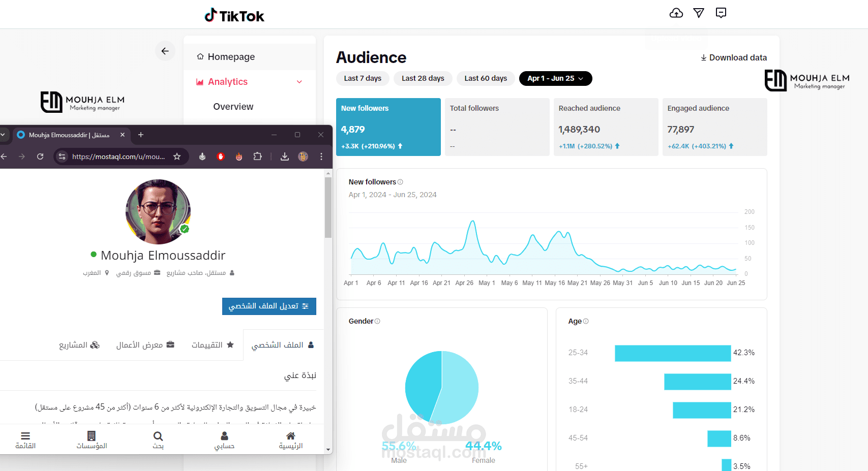Click the mostaql.com URL field
The height and width of the screenshot is (471, 868).
(118, 156)
